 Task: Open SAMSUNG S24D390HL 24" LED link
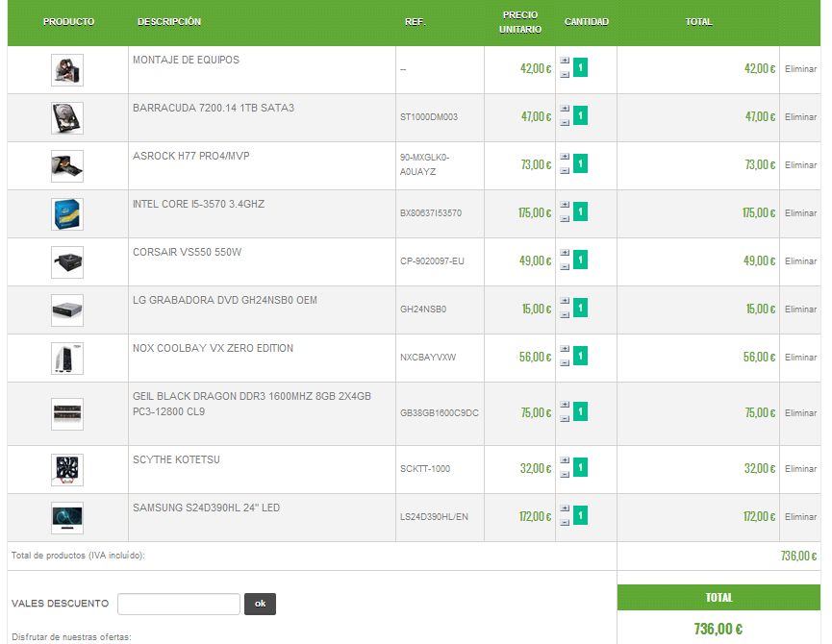(207, 508)
